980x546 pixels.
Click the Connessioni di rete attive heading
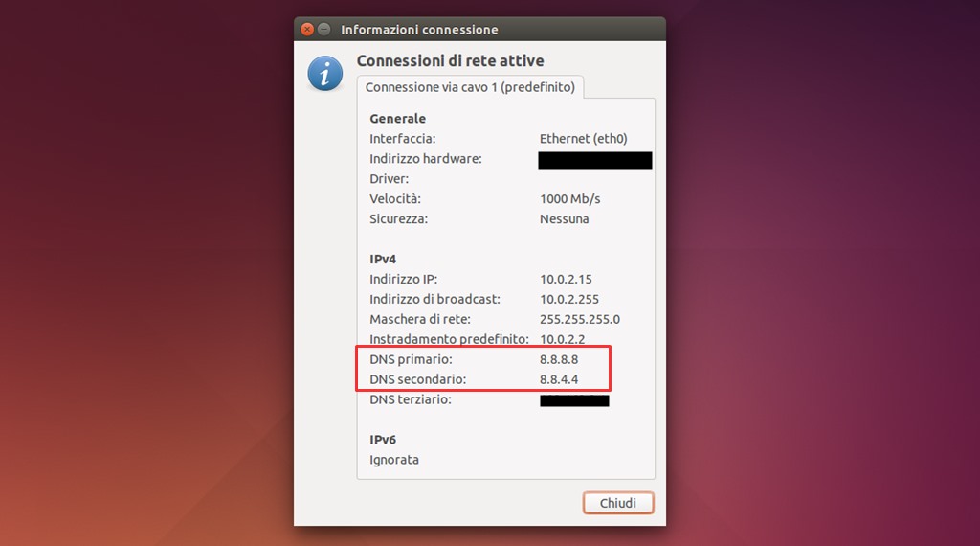click(x=450, y=61)
